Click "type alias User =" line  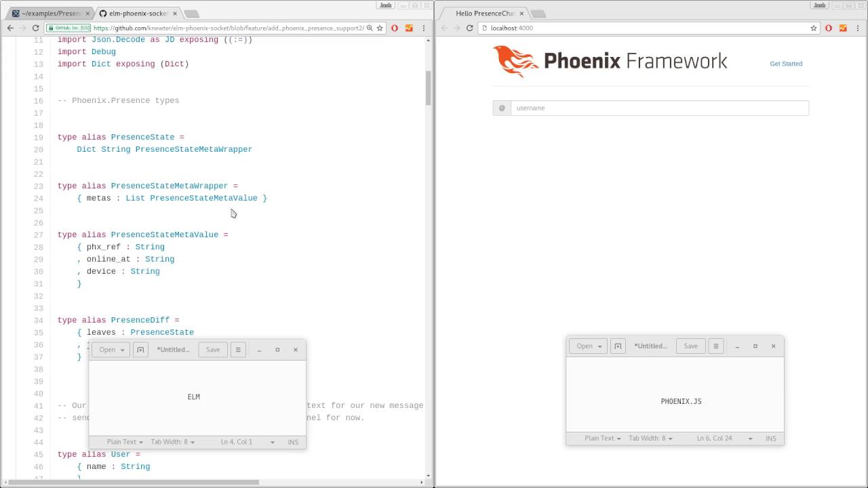99,455
